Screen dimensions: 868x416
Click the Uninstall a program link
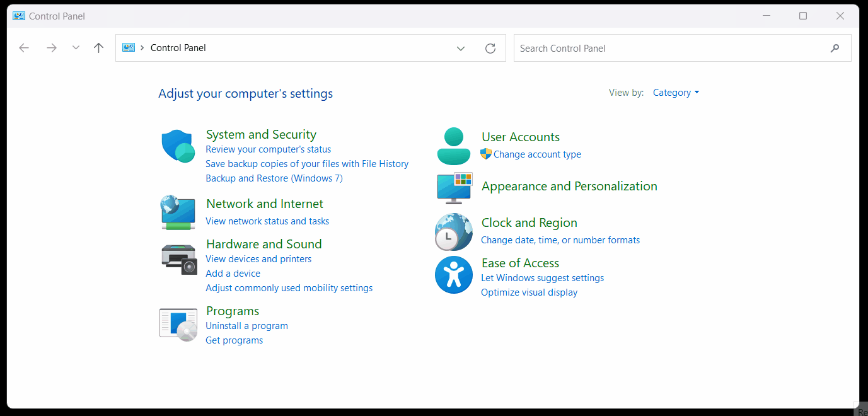click(x=246, y=326)
